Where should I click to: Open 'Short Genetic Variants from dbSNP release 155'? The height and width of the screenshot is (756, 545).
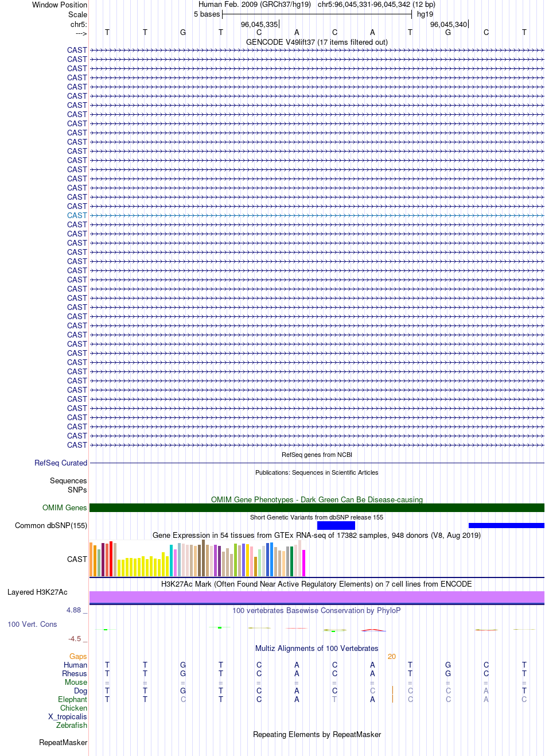point(317,517)
